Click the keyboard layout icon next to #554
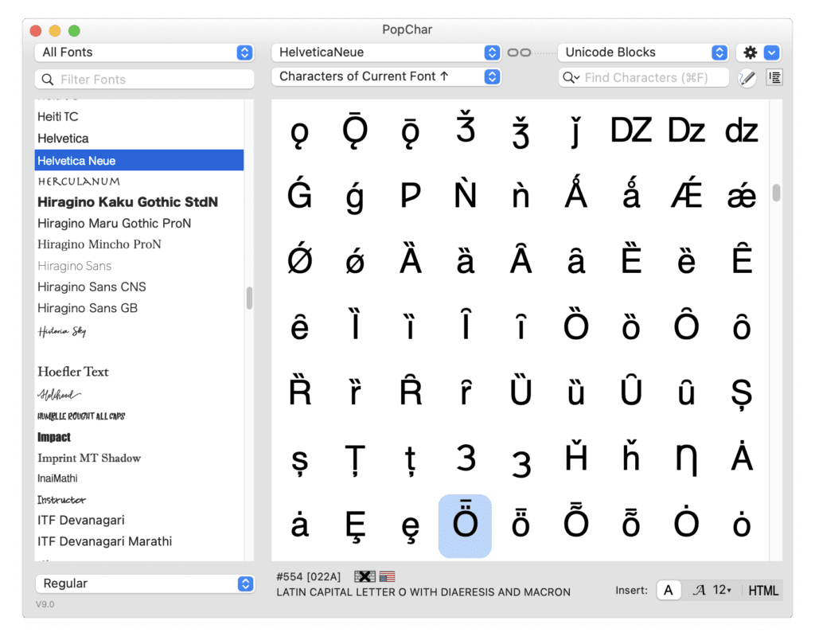Image resolution: width=815 pixels, height=644 pixels. pos(365,576)
